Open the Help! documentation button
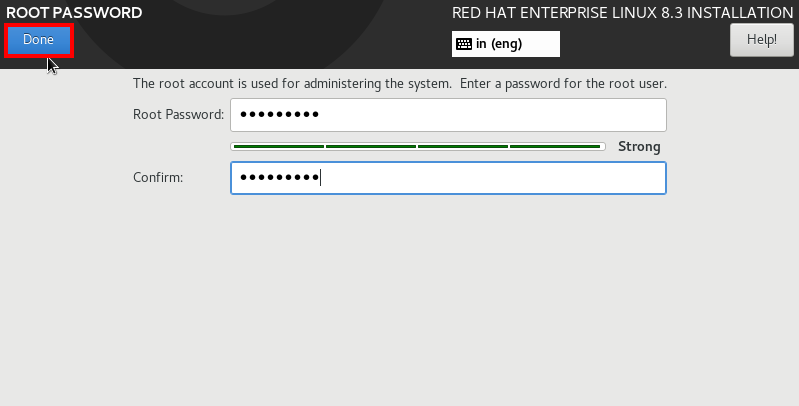799x406 pixels. [x=761, y=40]
